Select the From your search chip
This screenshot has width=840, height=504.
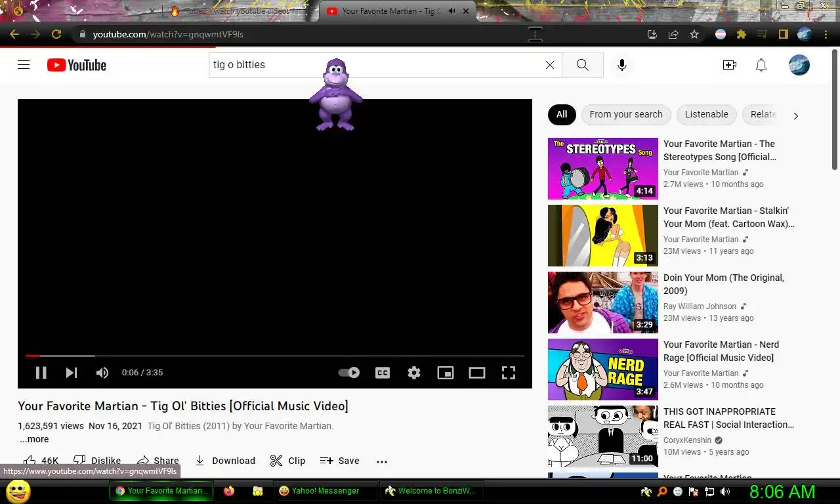[626, 114]
